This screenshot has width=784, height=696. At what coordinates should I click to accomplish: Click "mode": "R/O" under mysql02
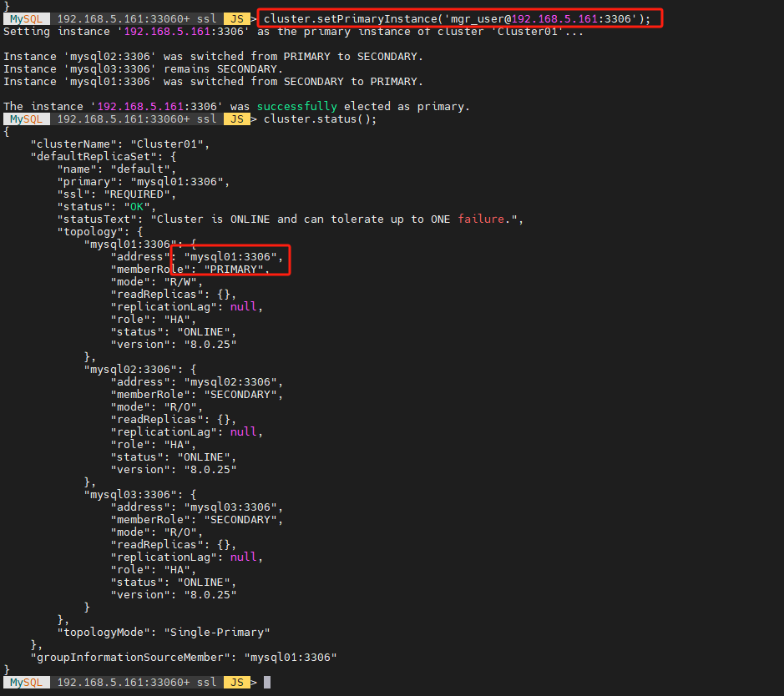tap(157, 407)
